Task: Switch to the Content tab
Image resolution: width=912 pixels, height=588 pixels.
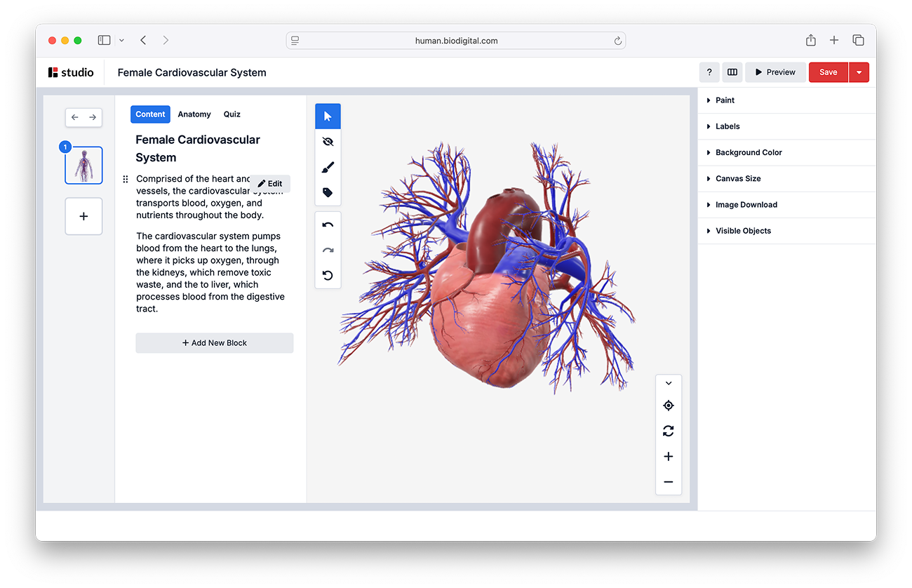Action: pos(150,114)
